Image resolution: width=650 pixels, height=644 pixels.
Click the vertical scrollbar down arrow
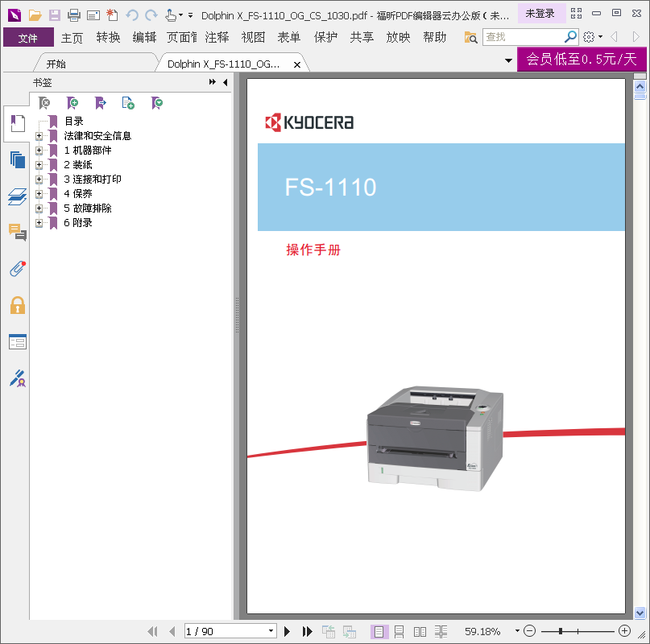tap(640, 613)
